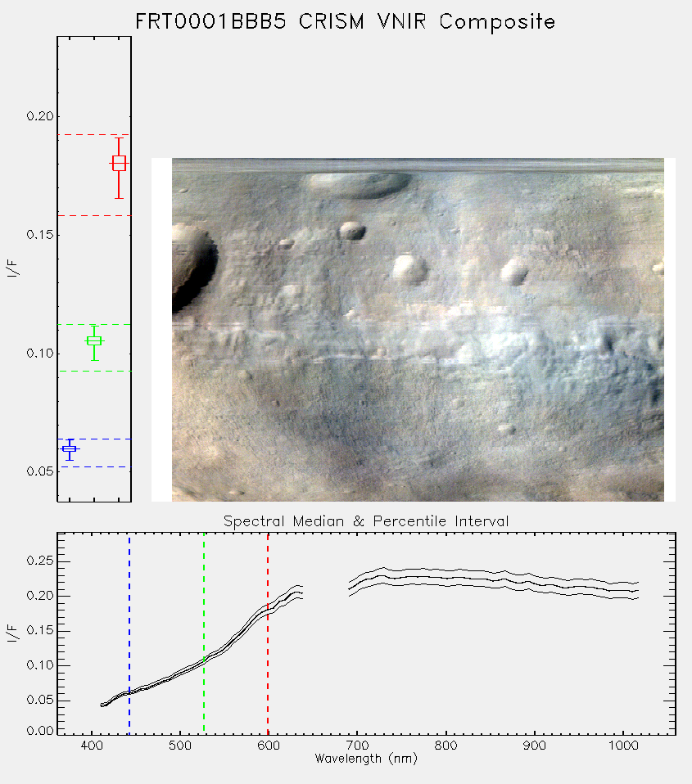Select the green dashed wavelength marker line
This screenshot has height=784, width=692.
pos(204,634)
